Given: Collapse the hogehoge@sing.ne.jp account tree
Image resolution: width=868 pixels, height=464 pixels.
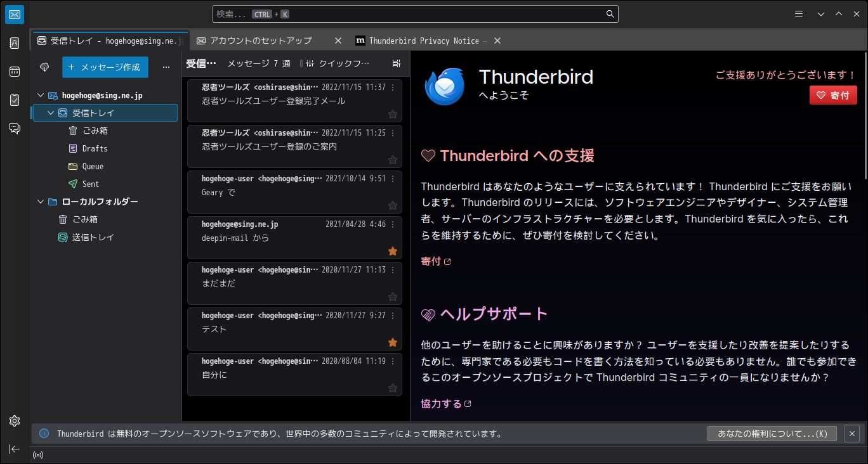Looking at the screenshot, I should click(40, 95).
